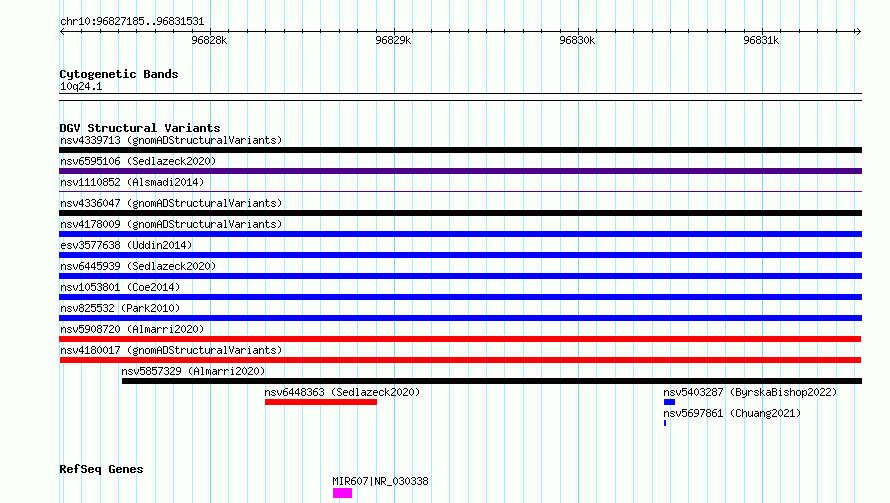
Task: Open nsv5697861 (Chuang2021) variant label
Action: pos(732,413)
